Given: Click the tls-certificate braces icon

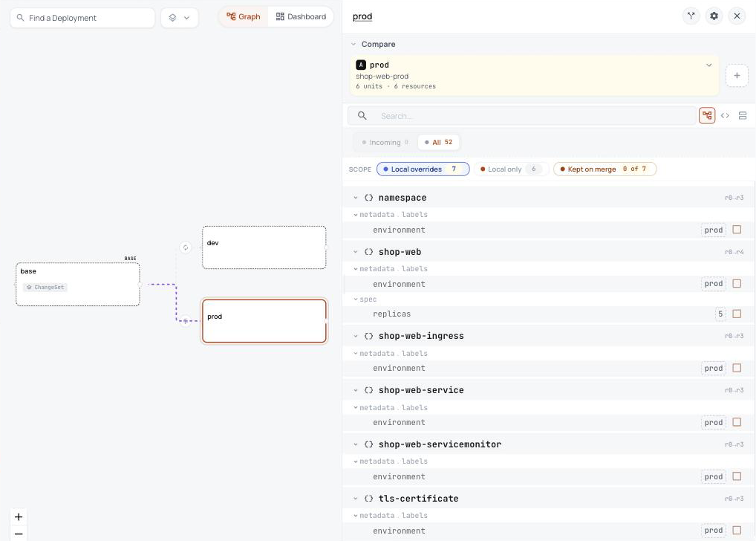Looking at the screenshot, I should pos(369,499).
